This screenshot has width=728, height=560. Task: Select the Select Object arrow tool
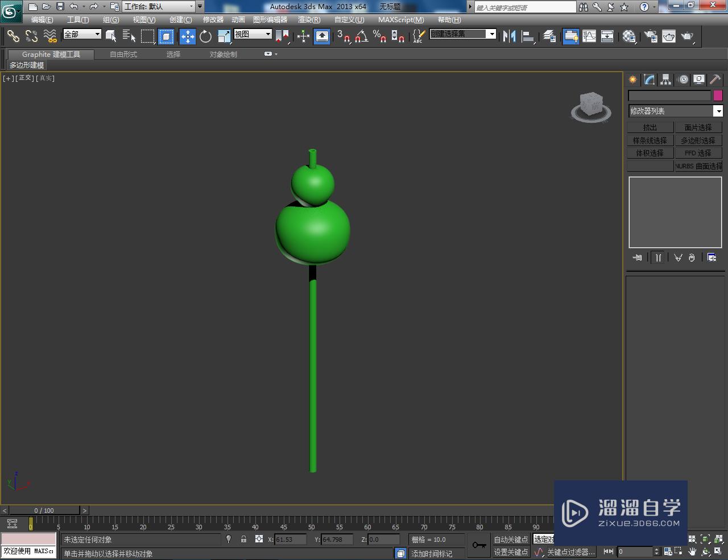[x=111, y=36]
